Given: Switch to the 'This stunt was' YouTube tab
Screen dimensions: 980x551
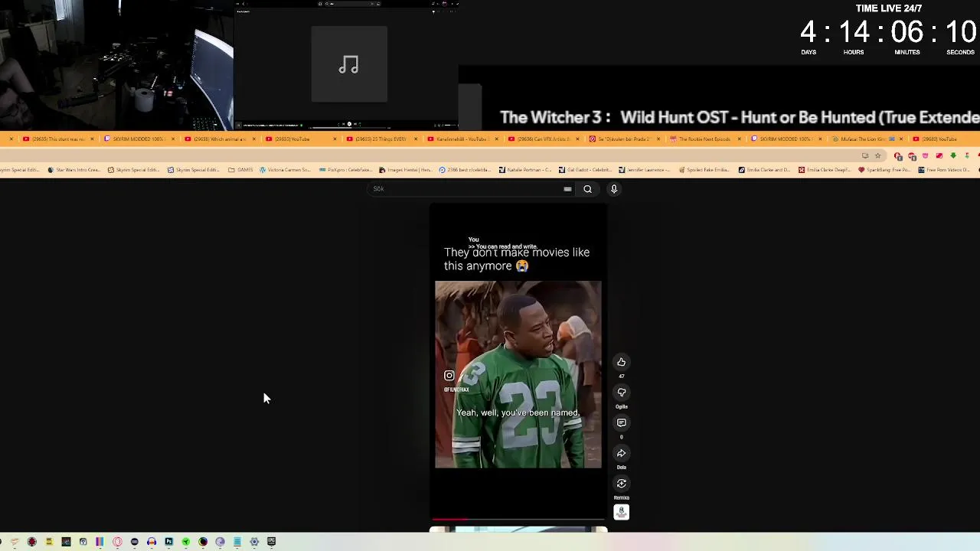Looking at the screenshot, I should 57,139.
